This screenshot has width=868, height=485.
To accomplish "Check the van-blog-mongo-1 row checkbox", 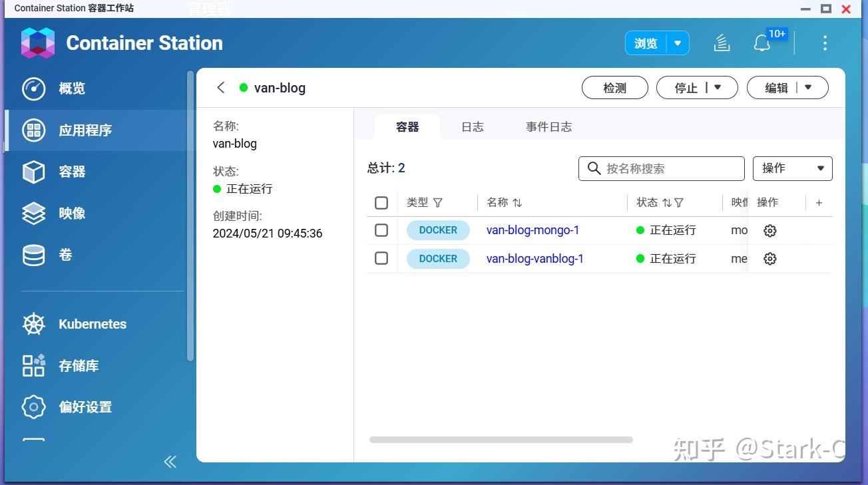I will tap(381, 230).
